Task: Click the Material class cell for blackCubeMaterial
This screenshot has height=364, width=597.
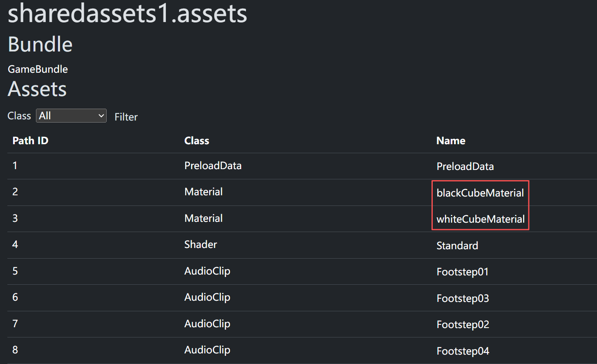Action: [203, 192]
